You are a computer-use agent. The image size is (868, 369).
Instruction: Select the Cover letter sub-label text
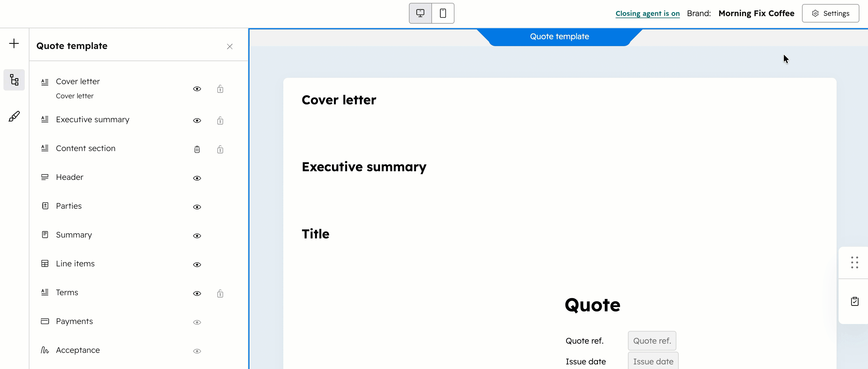coord(75,96)
